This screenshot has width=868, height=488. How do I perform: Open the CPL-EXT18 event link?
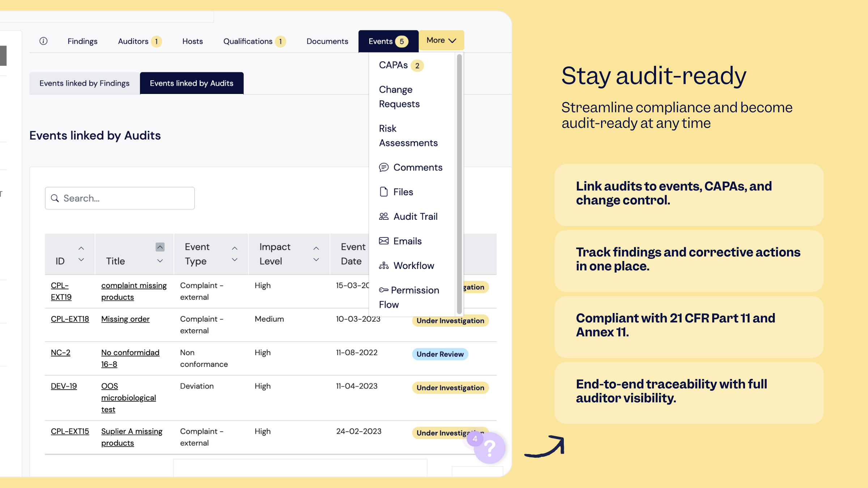click(70, 319)
